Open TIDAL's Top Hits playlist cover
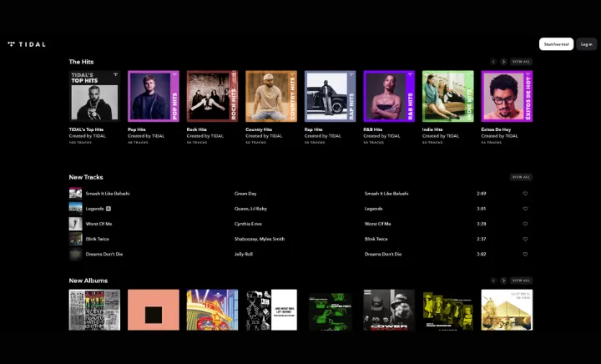601x364 pixels. (x=94, y=96)
